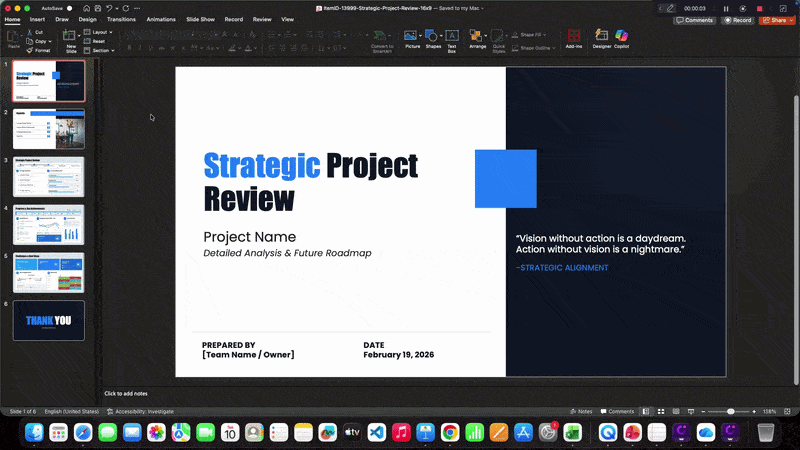Click the Redo icon in title bar
The width and height of the screenshot is (800, 450).
click(x=126, y=8)
